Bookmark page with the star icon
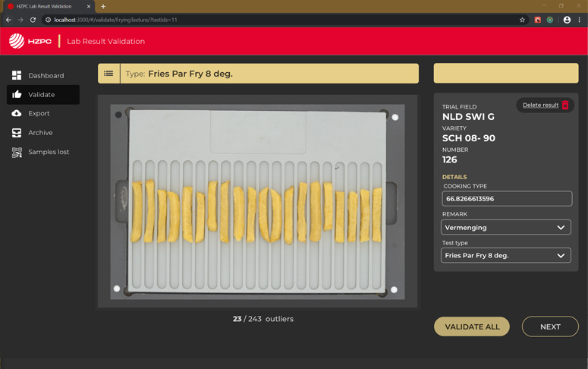This screenshot has height=369, width=588. click(522, 20)
